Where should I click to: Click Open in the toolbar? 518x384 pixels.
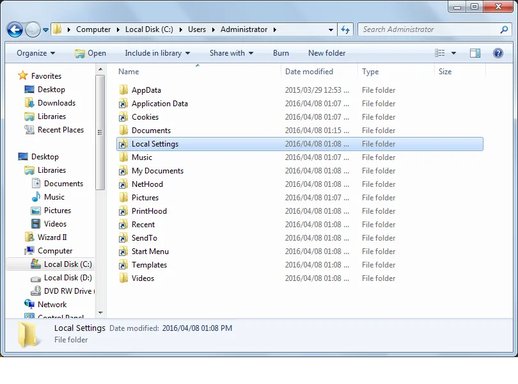pyautogui.click(x=90, y=53)
